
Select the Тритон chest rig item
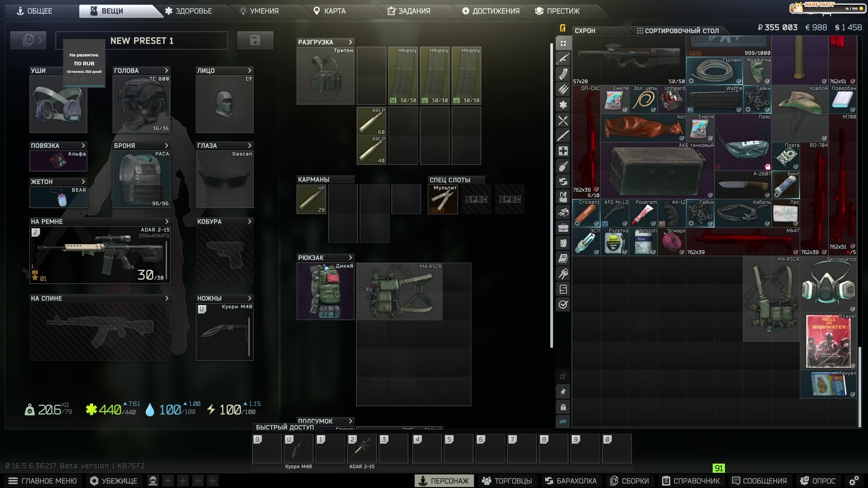pos(325,76)
